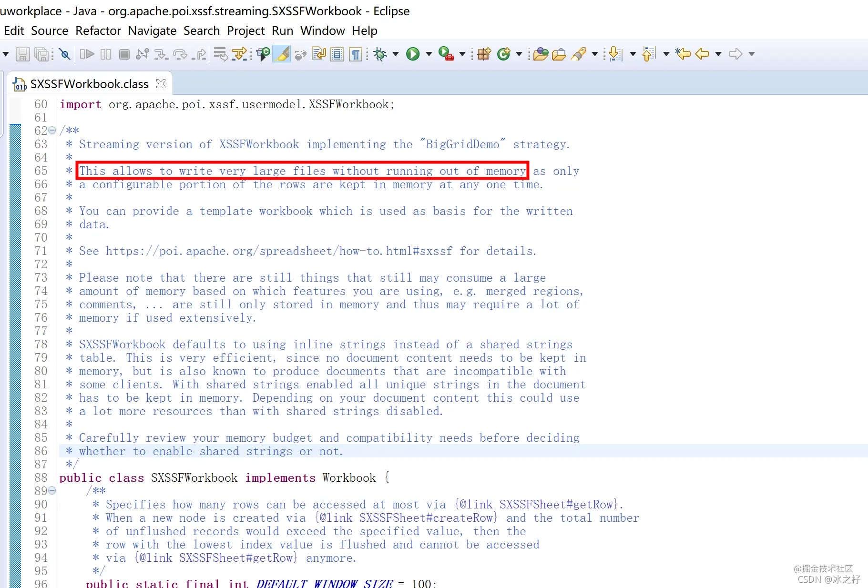Click the Previous Annotation up arrow icon
This screenshot has width=868, height=588.
click(x=649, y=54)
